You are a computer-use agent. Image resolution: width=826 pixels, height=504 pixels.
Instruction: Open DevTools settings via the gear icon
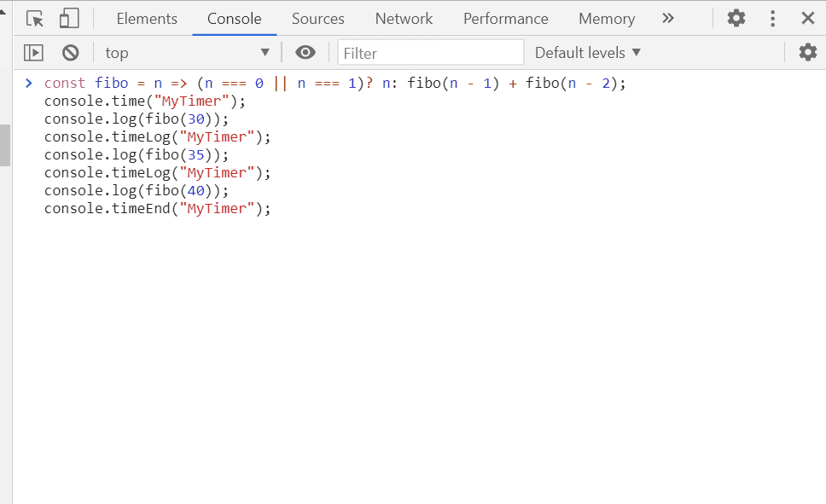pos(736,17)
